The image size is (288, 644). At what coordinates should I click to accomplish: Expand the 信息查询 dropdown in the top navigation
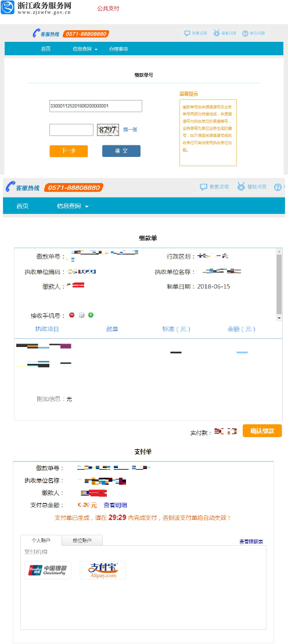pos(85,49)
